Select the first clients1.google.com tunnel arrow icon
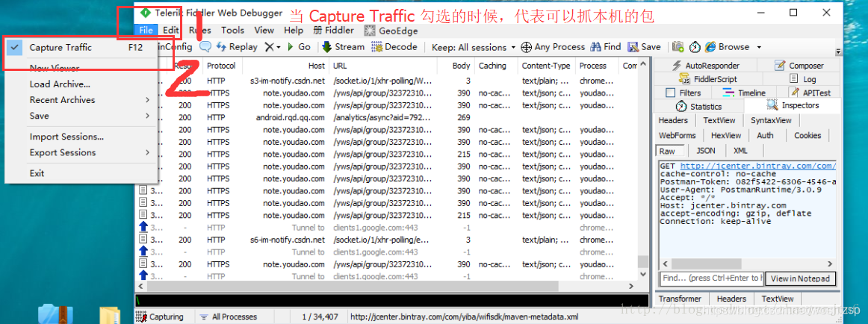The width and height of the screenshot is (868, 324). (143, 227)
